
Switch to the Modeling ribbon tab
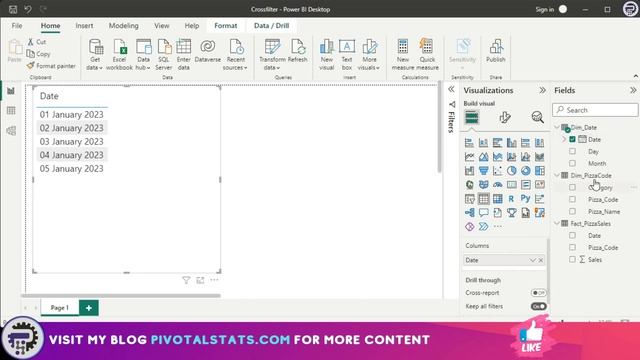pyautogui.click(x=123, y=25)
